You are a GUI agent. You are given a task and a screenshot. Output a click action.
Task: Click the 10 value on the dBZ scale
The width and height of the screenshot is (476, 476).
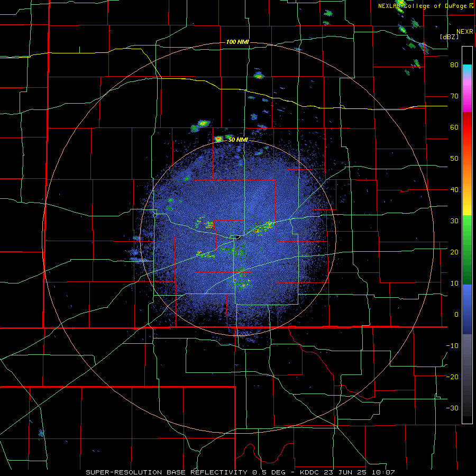[x=454, y=283]
